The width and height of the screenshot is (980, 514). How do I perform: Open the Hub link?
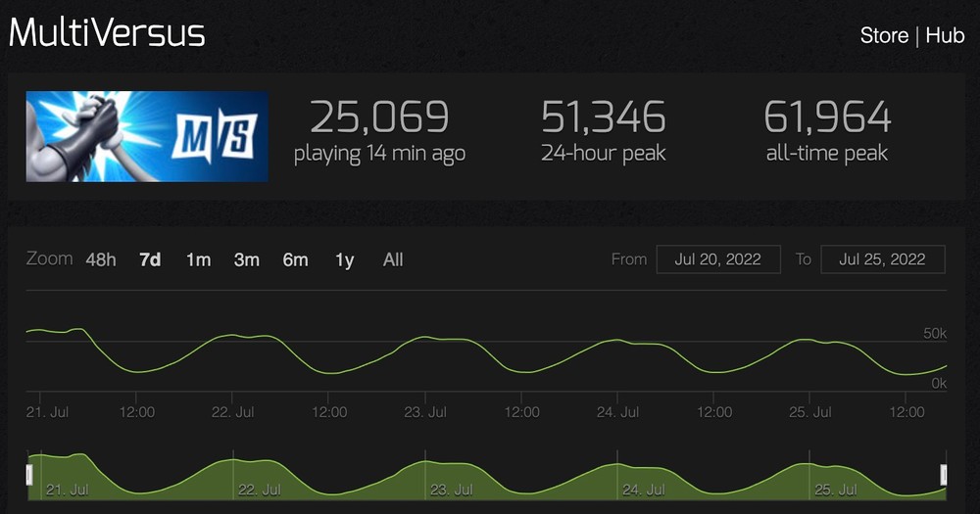click(945, 35)
